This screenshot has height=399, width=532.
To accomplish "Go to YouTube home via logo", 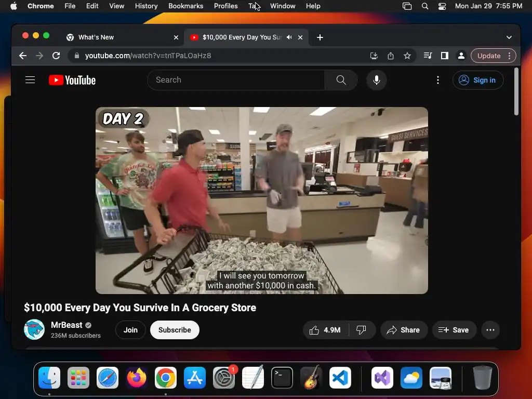I will [72, 80].
